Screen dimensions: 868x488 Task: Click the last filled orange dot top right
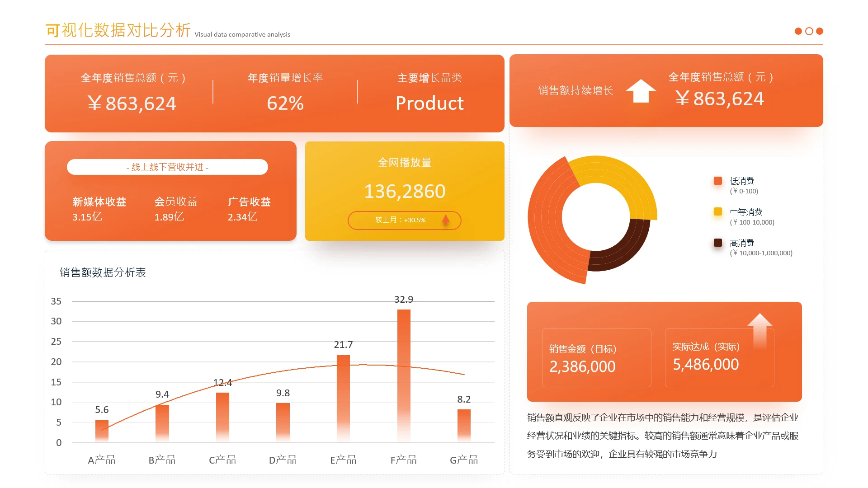point(820,31)
